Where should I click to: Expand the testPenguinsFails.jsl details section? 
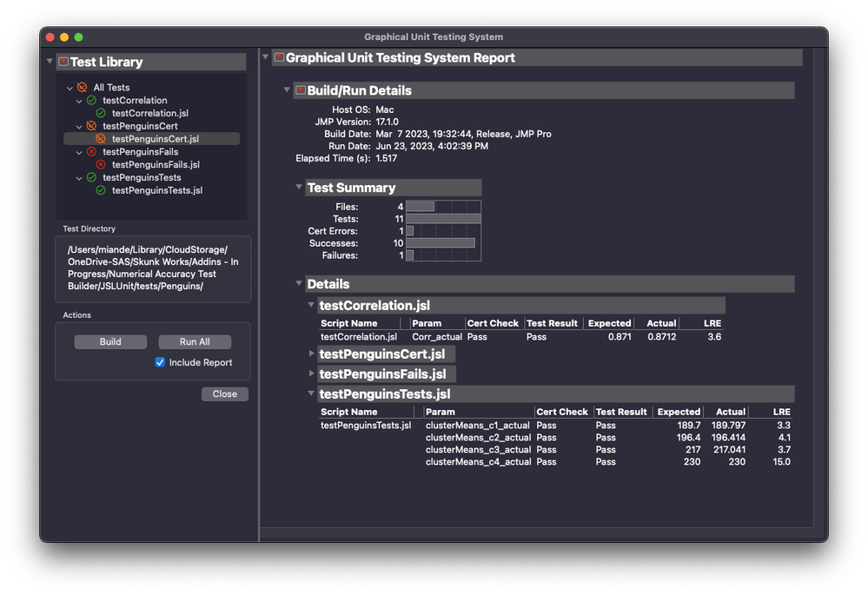[312, 374]
